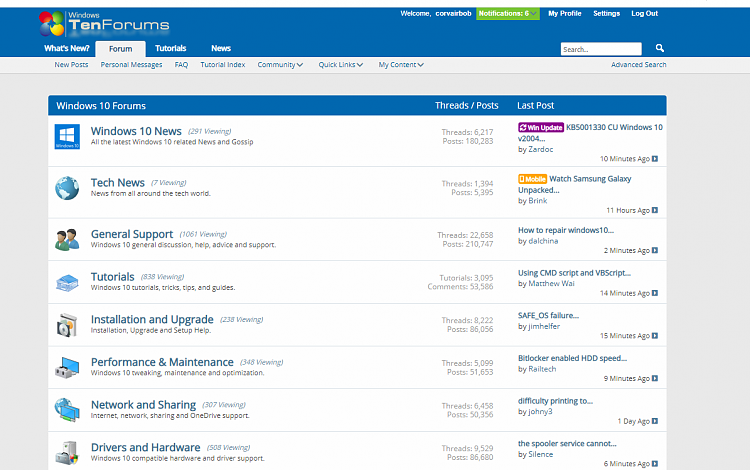The image size is (750, 470).
Task: Go to last post arrow for Windows 10 News
Action: pos(655,159)
